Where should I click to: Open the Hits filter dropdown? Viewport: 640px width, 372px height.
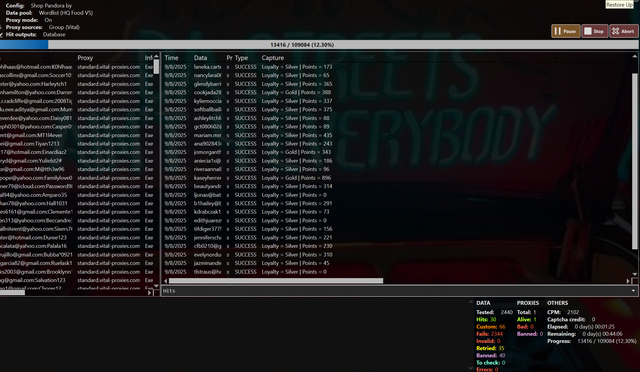click(400, 291)
